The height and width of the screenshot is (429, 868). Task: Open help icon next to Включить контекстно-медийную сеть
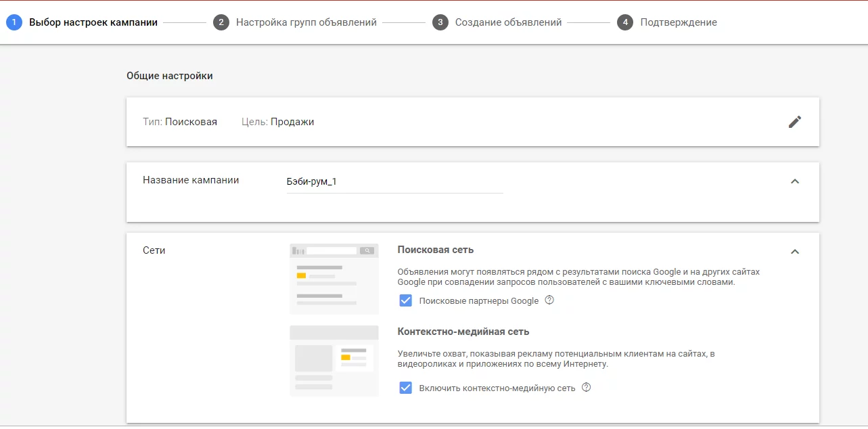tap(587, 388)
